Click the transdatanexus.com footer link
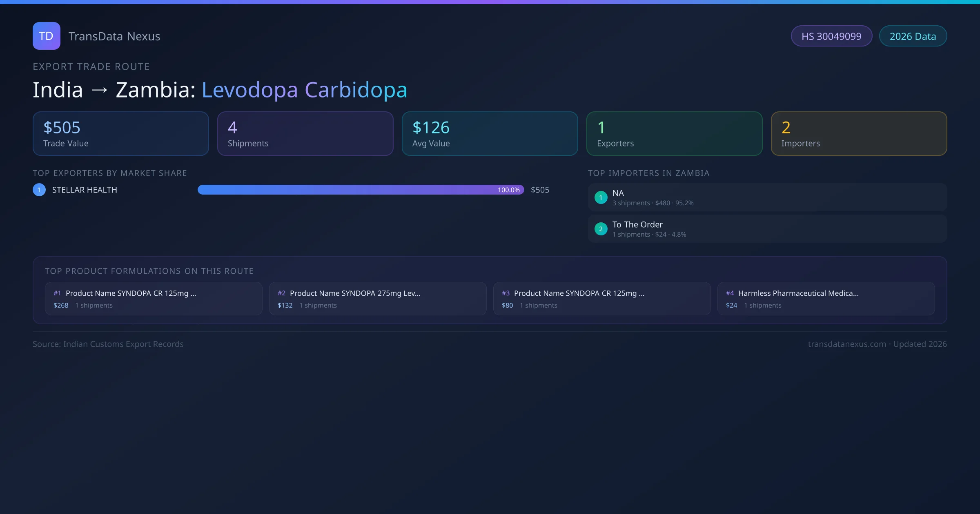Image resolution: width=980 pixels, height=514 pixels. tap(847, 344)
